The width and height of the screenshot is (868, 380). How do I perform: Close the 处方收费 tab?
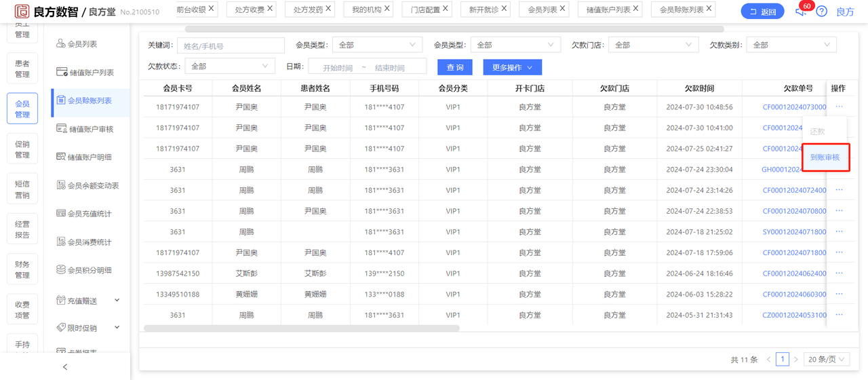pyautogui.click(x=271, y=9)
